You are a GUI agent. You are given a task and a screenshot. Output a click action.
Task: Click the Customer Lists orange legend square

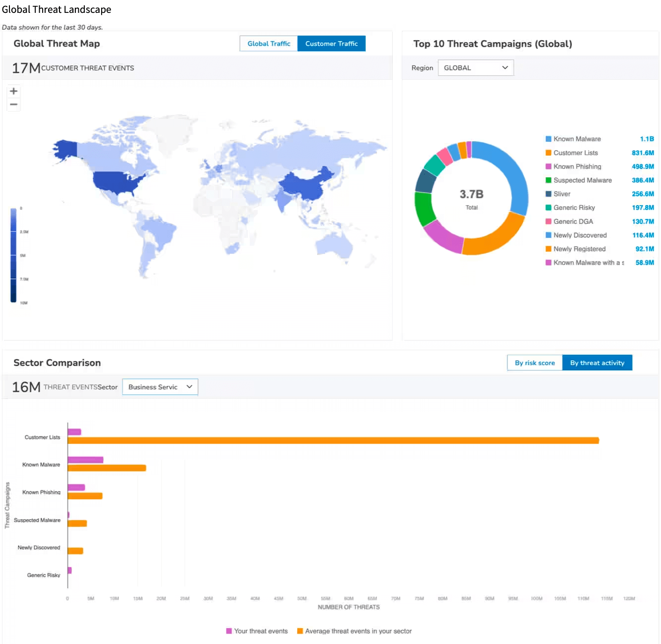548,153
